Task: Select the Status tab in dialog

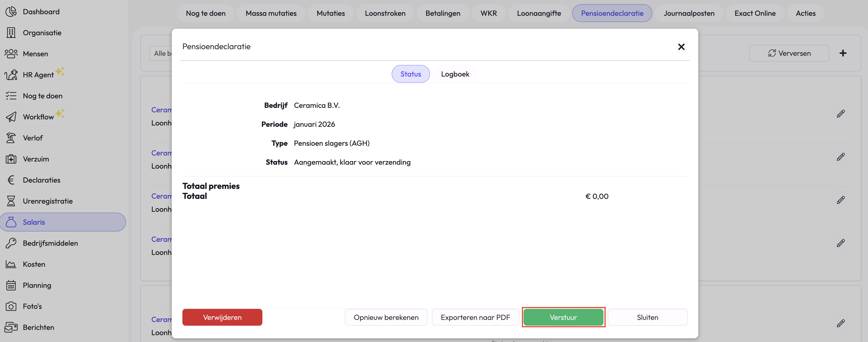Action: (x=410, y=74)
